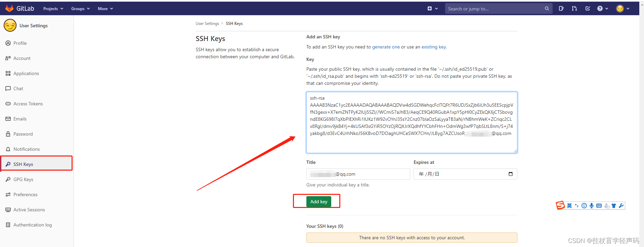Open the user avatar menu in the top bar
Screen dimensions: 644x247
coord(622,9)
